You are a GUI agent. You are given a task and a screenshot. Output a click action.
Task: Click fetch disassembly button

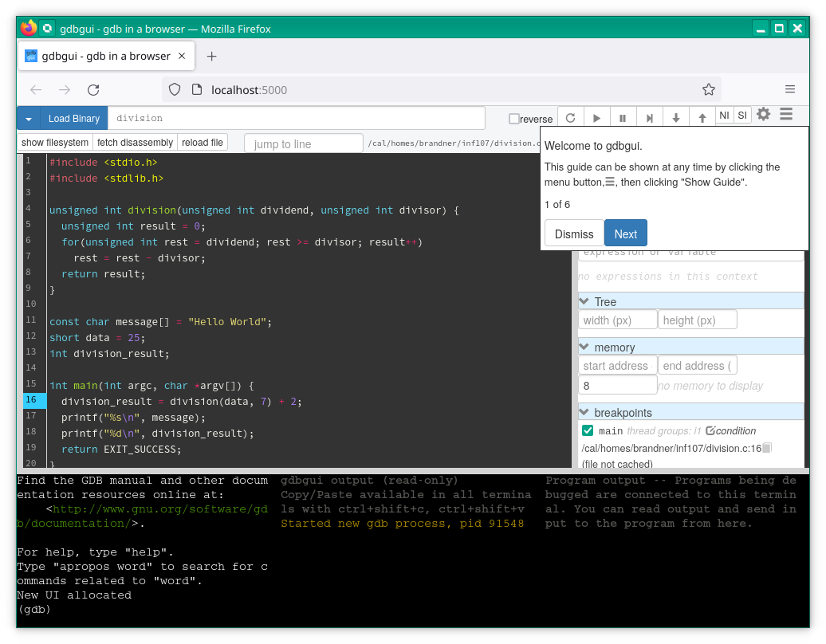[x=135, y=143]
